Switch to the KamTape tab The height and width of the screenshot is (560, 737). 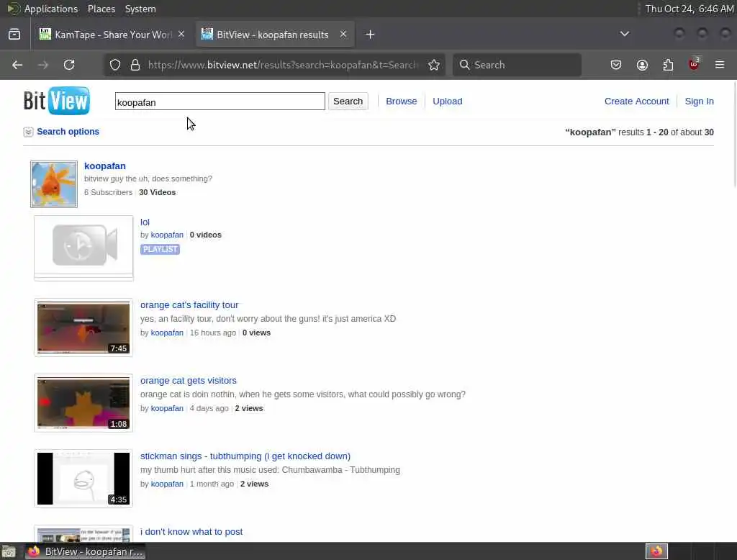tap(112, 35)
